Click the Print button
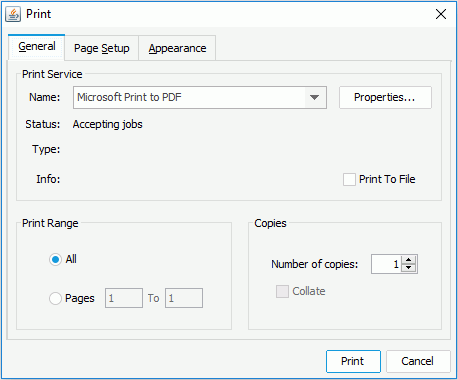 (x=353, y=361)
